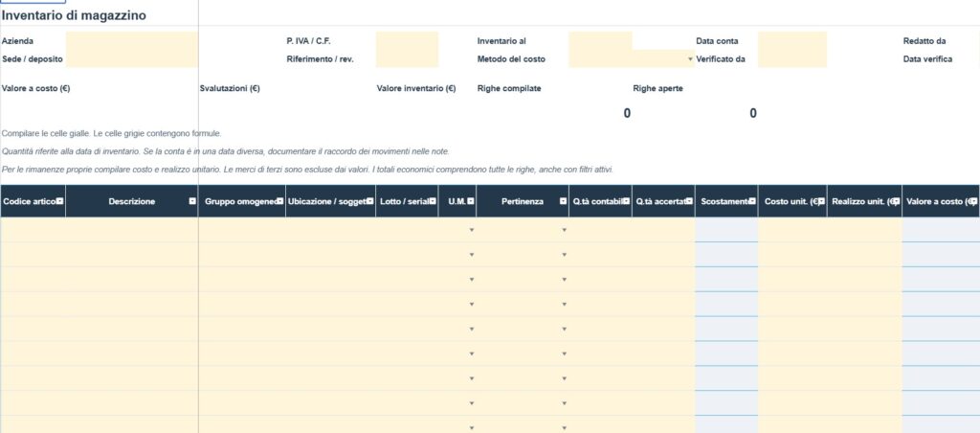Open the Q.tà contabile column filter
980x433 pixels.
[x=627, y=201]
